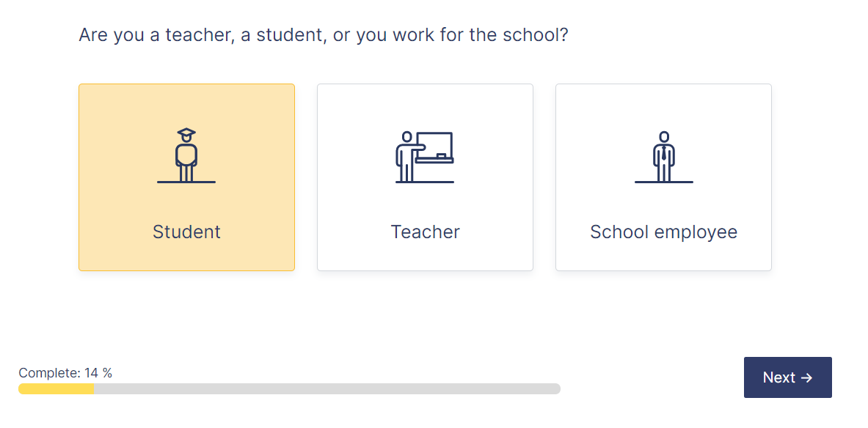Click the gray unfilled part of progress bar
This screenshot has width=868, height=428.
(x=327, y=388)
